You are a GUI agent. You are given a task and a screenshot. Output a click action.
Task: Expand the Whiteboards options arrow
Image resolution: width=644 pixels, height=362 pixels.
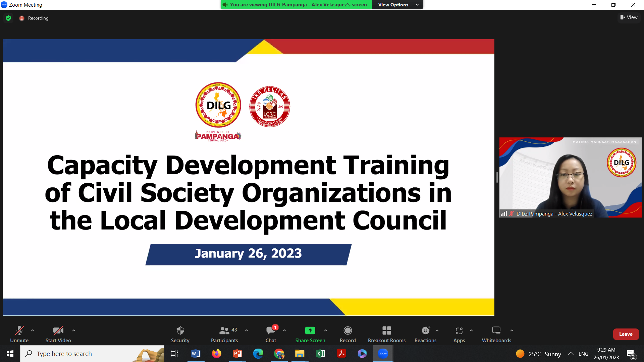coord(512,330)
